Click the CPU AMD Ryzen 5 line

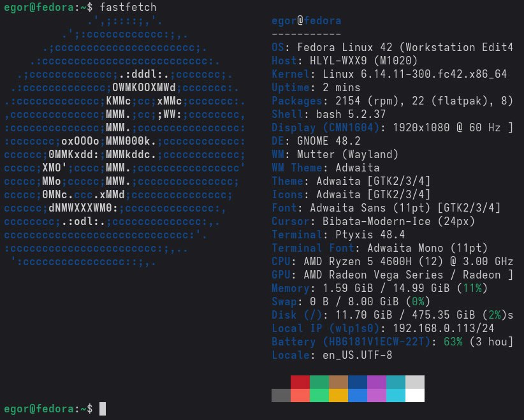[x=392, y=261]
